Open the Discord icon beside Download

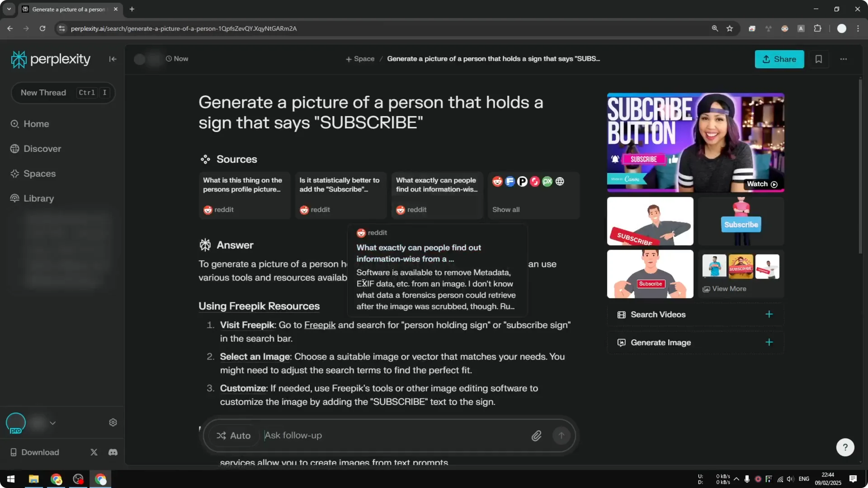[x=113, y=452]
